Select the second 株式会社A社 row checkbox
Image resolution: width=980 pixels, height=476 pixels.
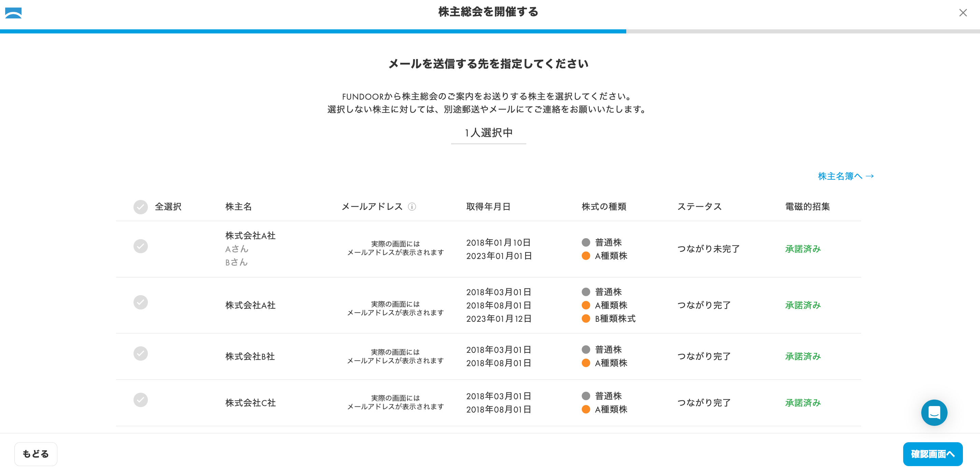tap(140, 302)
